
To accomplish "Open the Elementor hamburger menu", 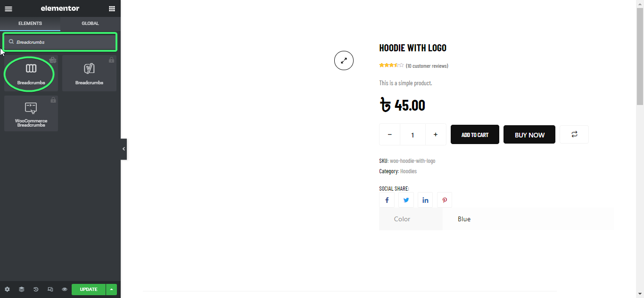I will [x=8, y=8].
